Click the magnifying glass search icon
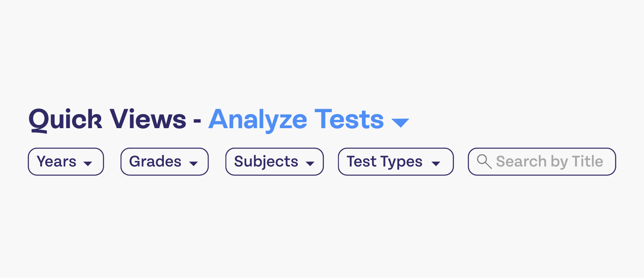 [484, 162]
